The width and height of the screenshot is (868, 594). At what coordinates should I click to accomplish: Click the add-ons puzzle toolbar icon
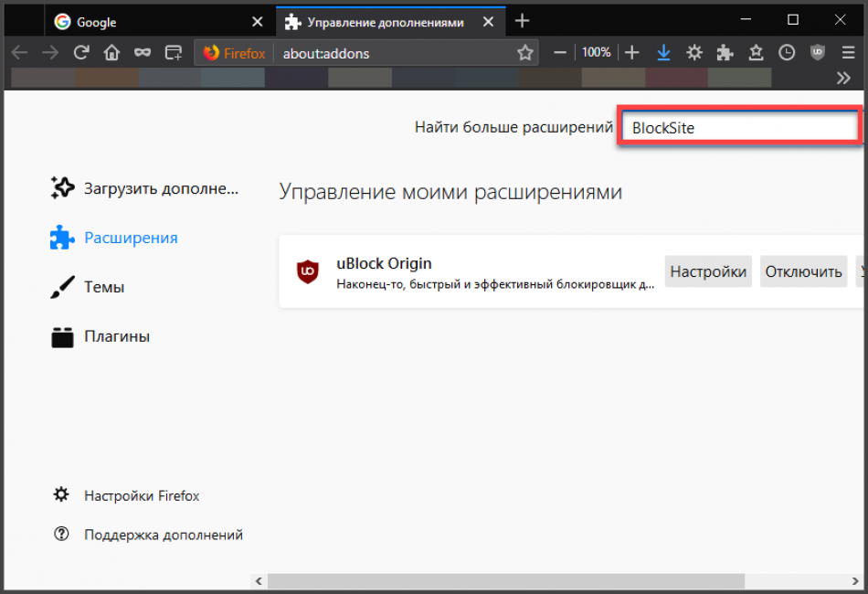[725, 53]
